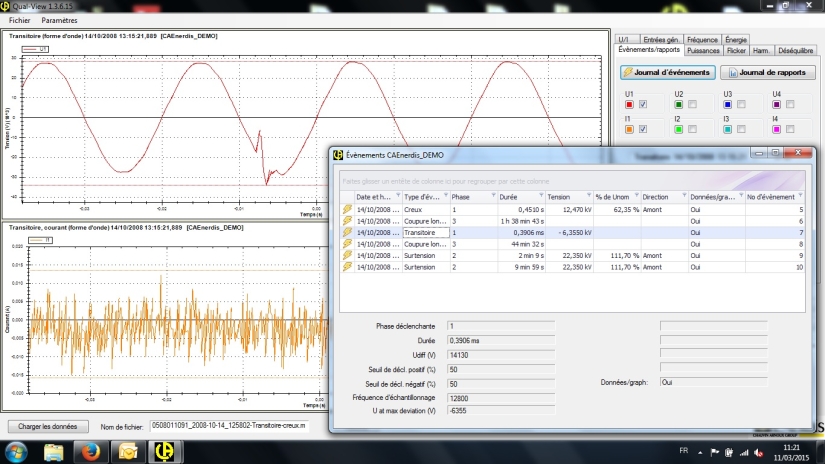
Task: Show hidden system tray icons
Action: (700, 452)
